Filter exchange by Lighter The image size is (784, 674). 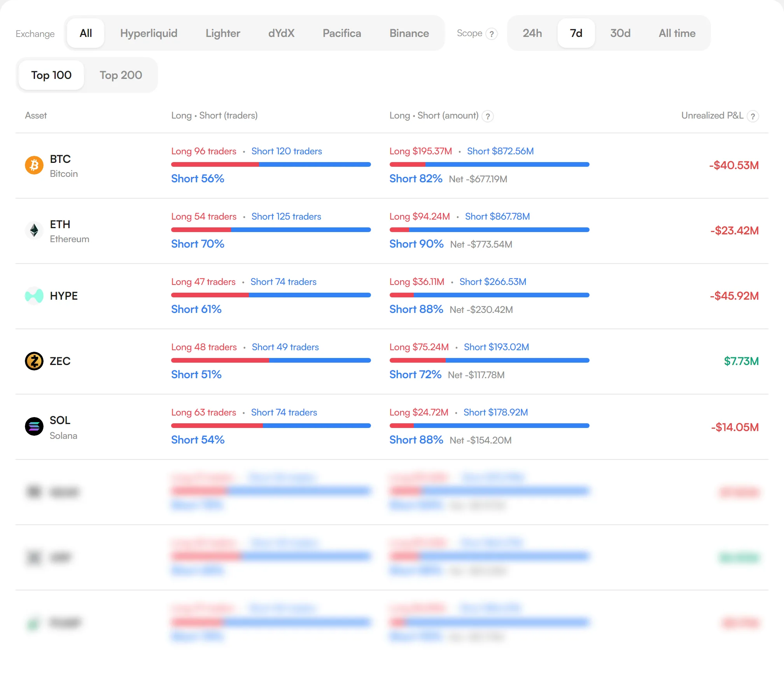[x=223, y=33]
